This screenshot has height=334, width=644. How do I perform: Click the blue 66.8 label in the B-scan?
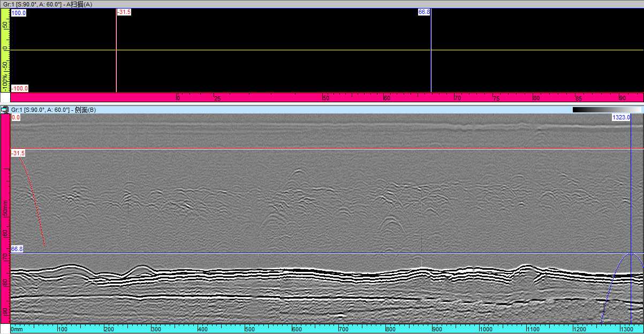point(17,249)
